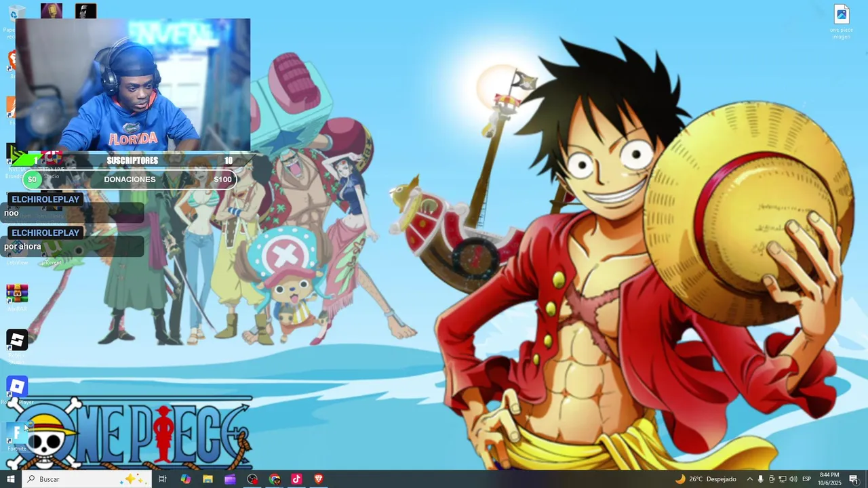The width and height of the screenshot is (868, 488).
Task: Click the sparkle search highlights icon
Action: pyautogui.click(x=132, y=479)
